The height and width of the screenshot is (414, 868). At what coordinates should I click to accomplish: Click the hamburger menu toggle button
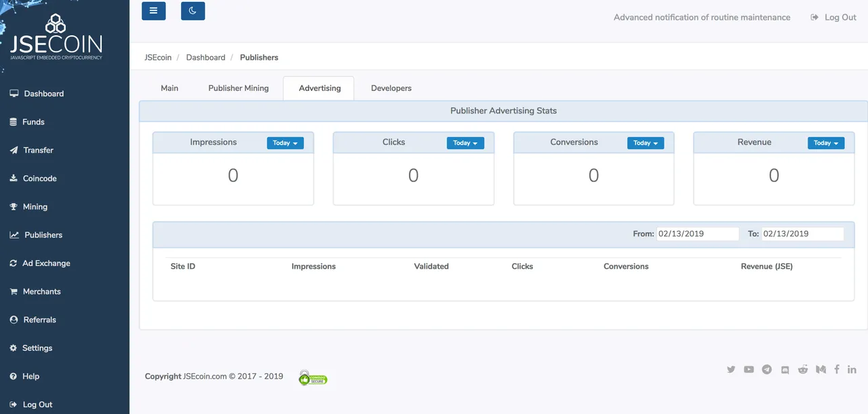tap(154, 11)
